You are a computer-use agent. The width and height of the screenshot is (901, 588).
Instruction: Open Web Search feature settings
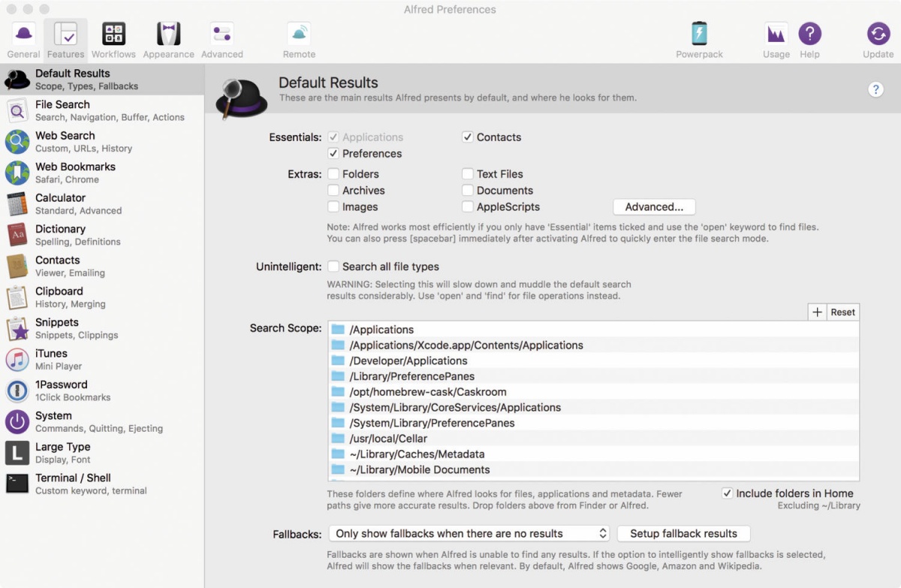[x=102, y=142]
